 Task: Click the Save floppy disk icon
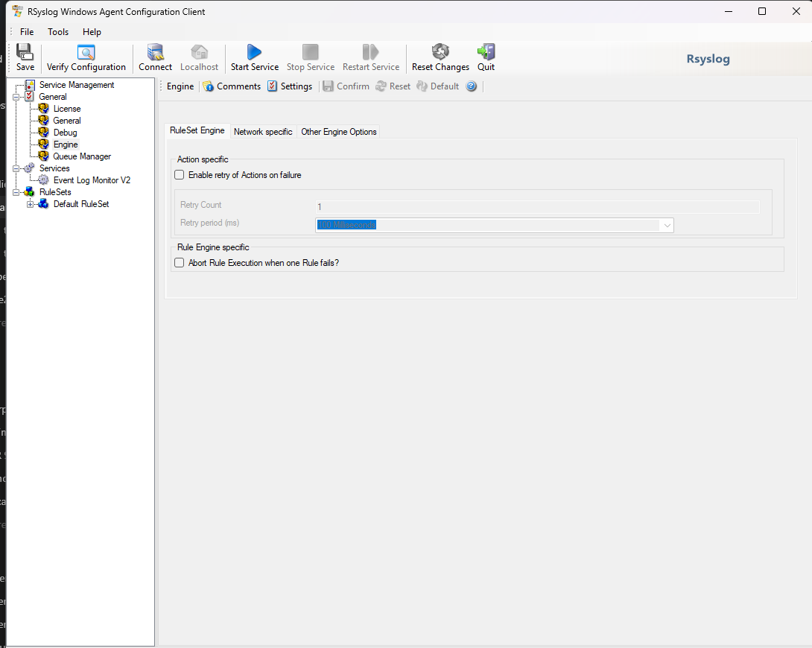tap(25, 51)
